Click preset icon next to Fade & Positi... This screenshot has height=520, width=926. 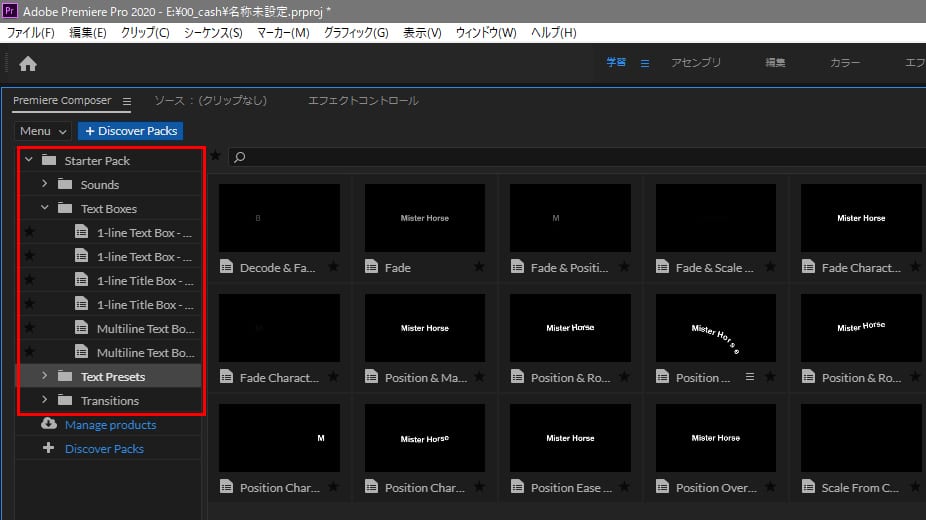(x=517, y=267)
